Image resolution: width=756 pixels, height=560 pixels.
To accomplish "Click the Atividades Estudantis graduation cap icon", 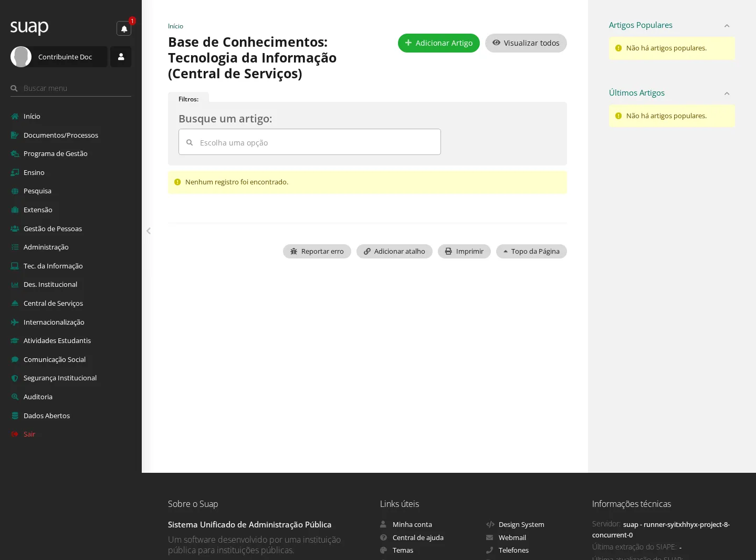I will 15,340.
